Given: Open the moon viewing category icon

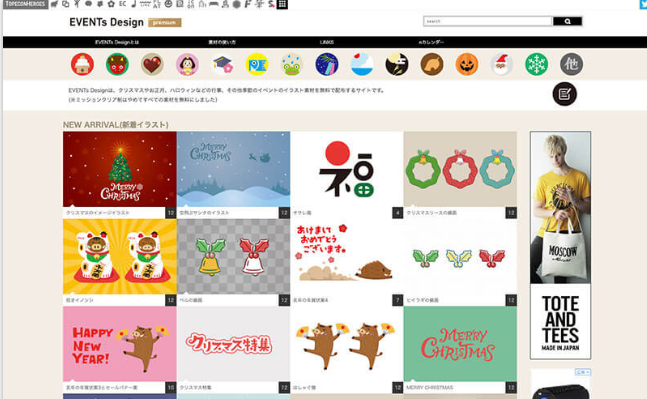Looking at the screenshot, I should [397, 64].
